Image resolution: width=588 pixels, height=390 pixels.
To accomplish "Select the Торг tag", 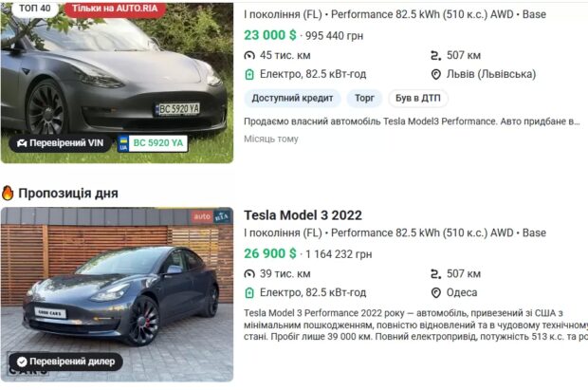I will pyautogui.click(x=364, y=99).
